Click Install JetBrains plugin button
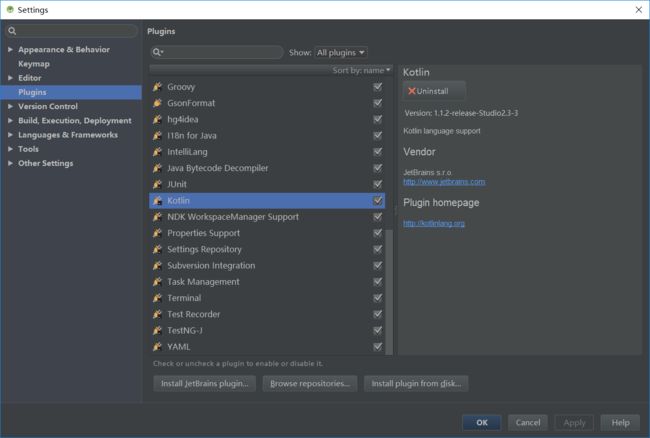The height and width of the screenshot is (438, 650). click(204, 384)
